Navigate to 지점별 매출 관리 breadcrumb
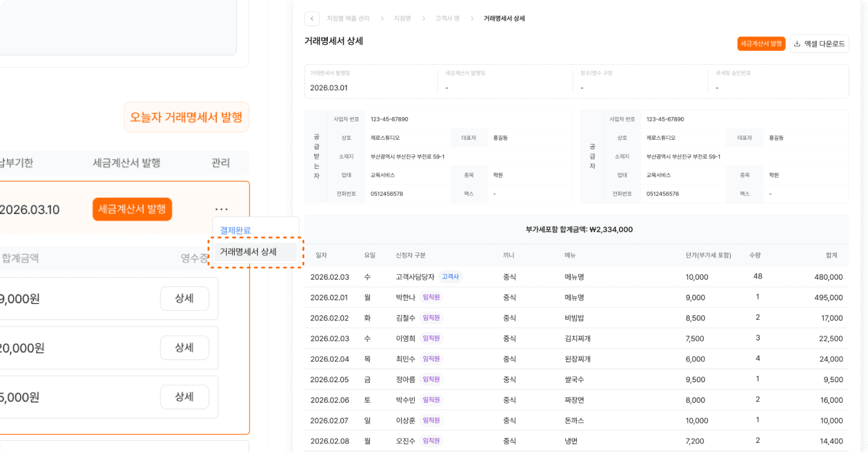This screenshot has width=868, height=453. point(348,19)
